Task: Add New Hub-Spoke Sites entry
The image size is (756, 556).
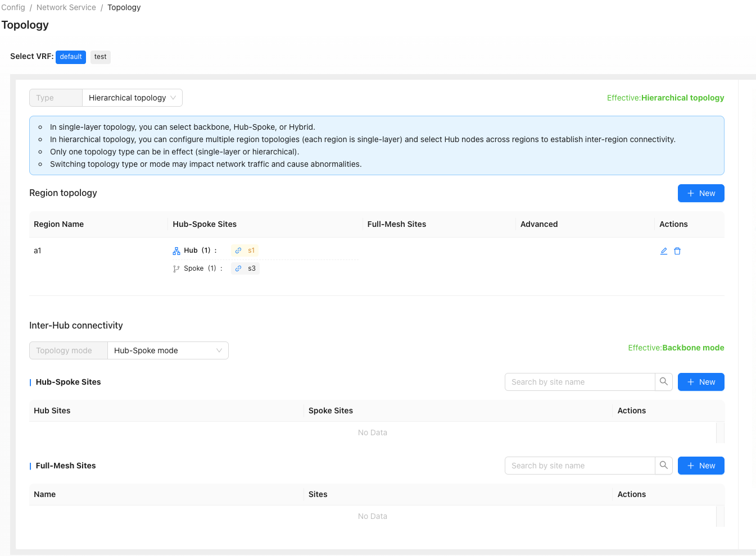Action: [701, 382]
